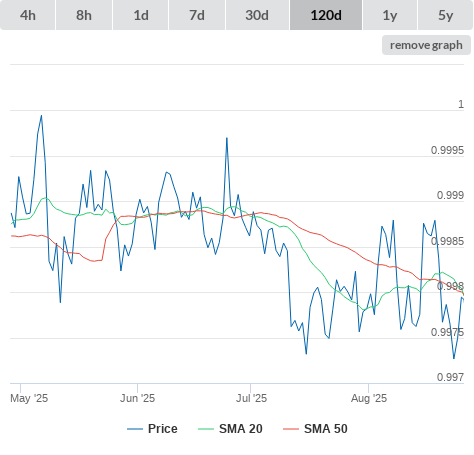Image resolution: width=474 pixels, height=455 pixels.
Task: Click the Aug '25 x-axis label
Action: tap(369, 398)
